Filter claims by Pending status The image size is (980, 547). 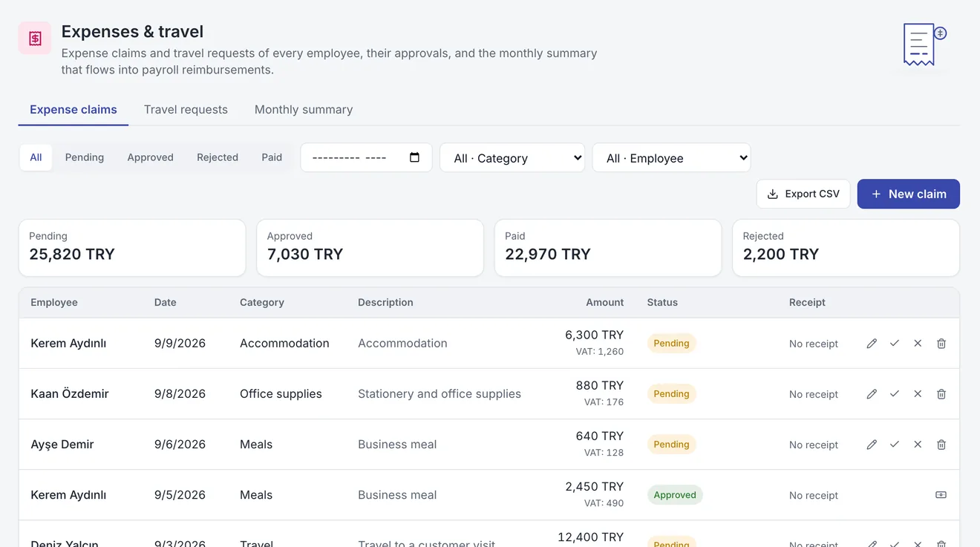click(x=85, y=157)
